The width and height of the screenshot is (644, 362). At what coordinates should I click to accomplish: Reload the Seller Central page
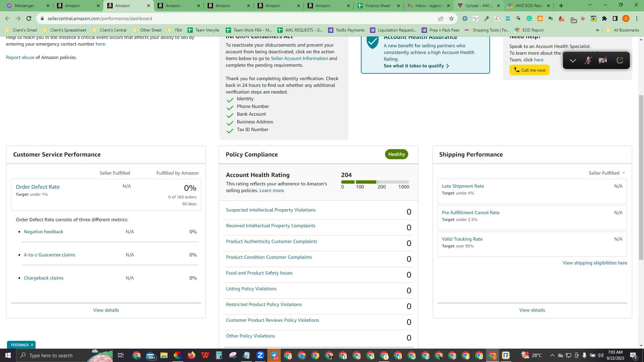click(29, 18)
